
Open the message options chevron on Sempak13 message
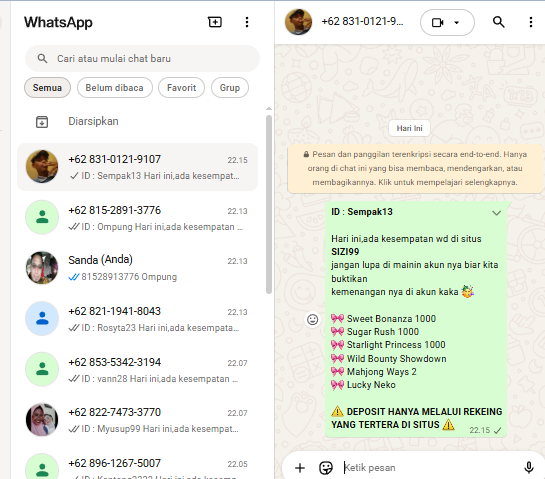[496, 213]
